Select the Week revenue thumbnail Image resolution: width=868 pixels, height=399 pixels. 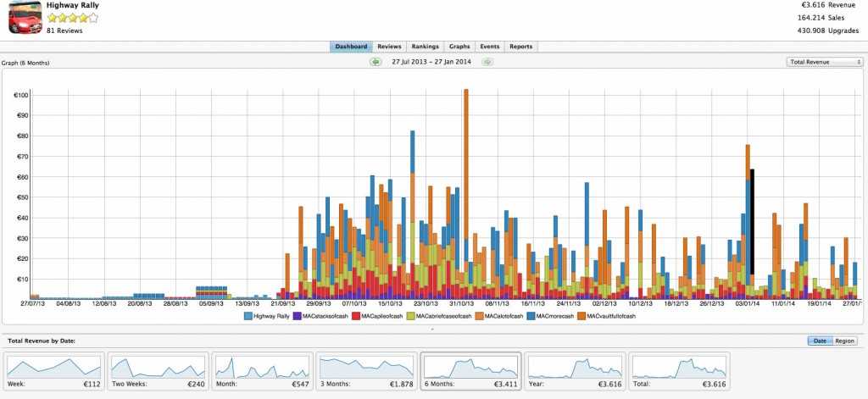tap(54, 373)
